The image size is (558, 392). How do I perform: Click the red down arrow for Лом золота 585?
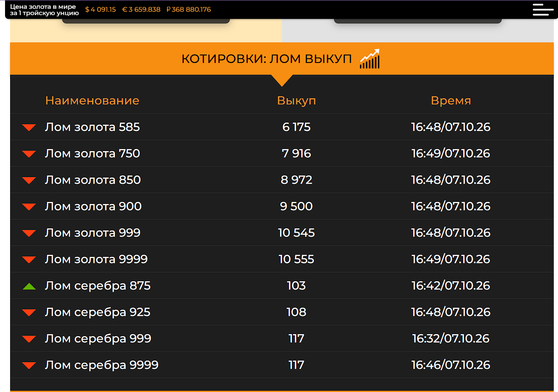coord(29,127)
